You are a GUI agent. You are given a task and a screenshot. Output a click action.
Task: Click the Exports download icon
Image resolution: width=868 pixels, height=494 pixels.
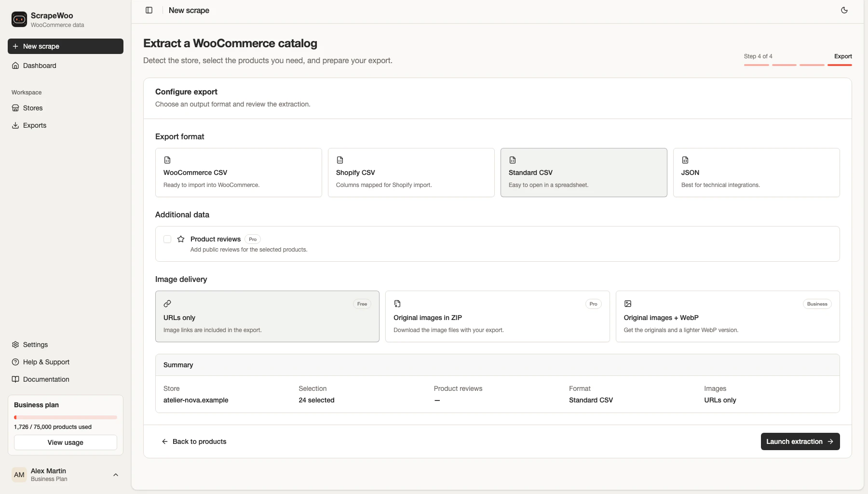coord(15,125)
